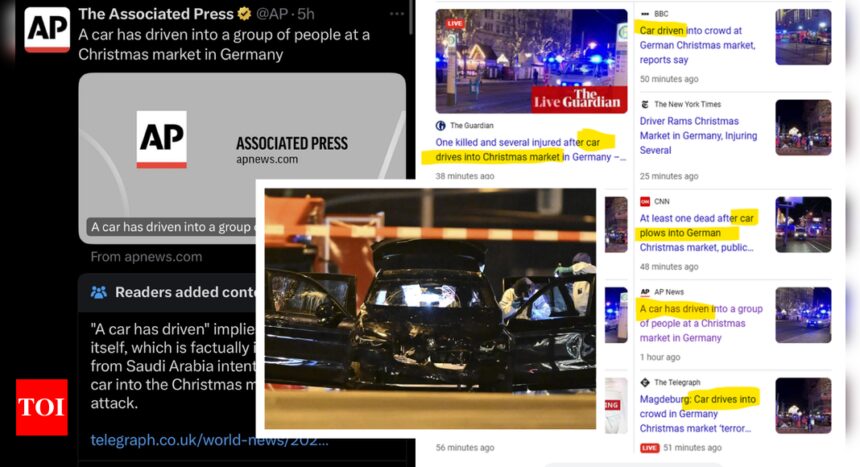Open the New York Times article thumbnail
The image size is (860, 467).
point(803,127)
